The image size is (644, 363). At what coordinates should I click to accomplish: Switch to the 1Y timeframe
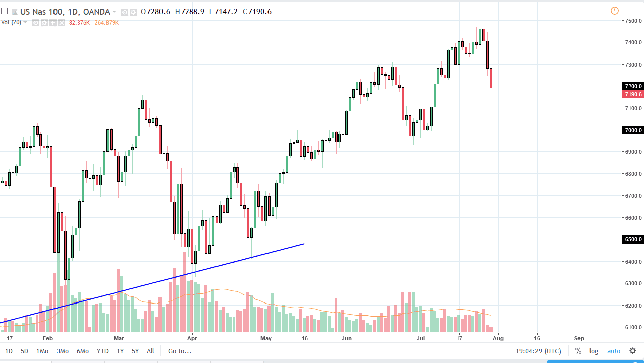(x=120, y=351)
